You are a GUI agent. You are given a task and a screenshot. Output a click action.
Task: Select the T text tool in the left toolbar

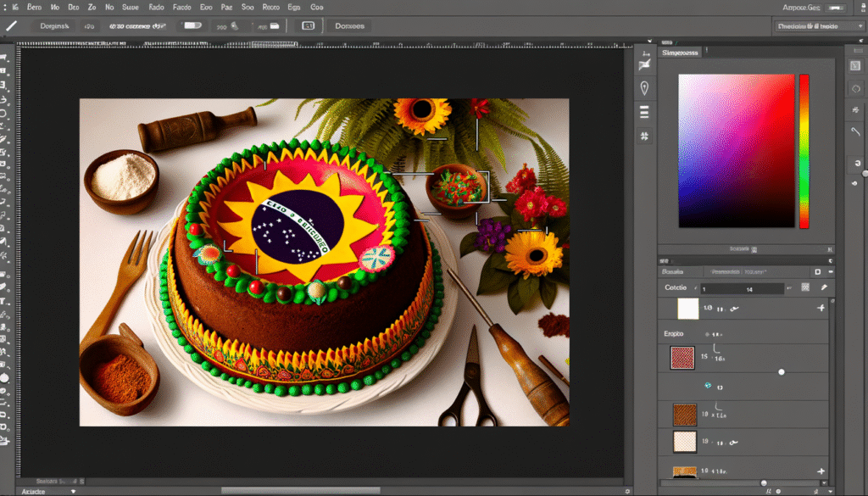point(3,301)
